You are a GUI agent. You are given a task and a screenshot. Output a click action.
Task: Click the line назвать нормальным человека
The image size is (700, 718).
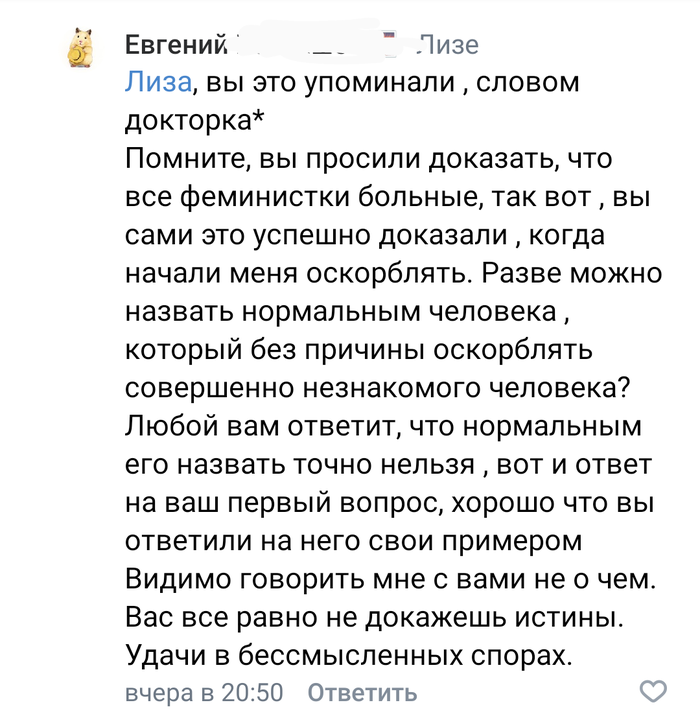(348, 312)
